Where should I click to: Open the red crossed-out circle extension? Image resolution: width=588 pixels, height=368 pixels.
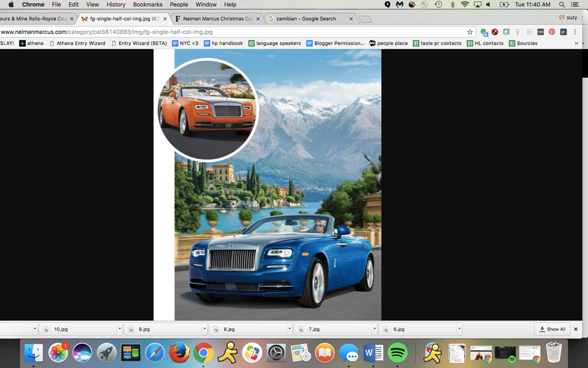495,32
